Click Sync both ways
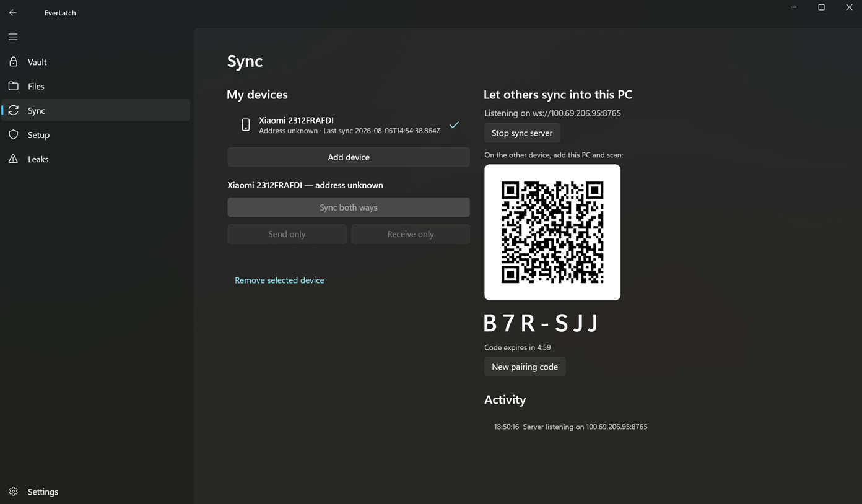The image size is (862, 504). coord(349,207)
